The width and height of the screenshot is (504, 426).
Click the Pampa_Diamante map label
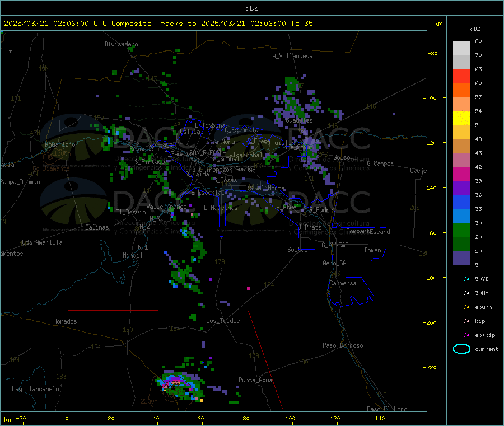(24, 182)
